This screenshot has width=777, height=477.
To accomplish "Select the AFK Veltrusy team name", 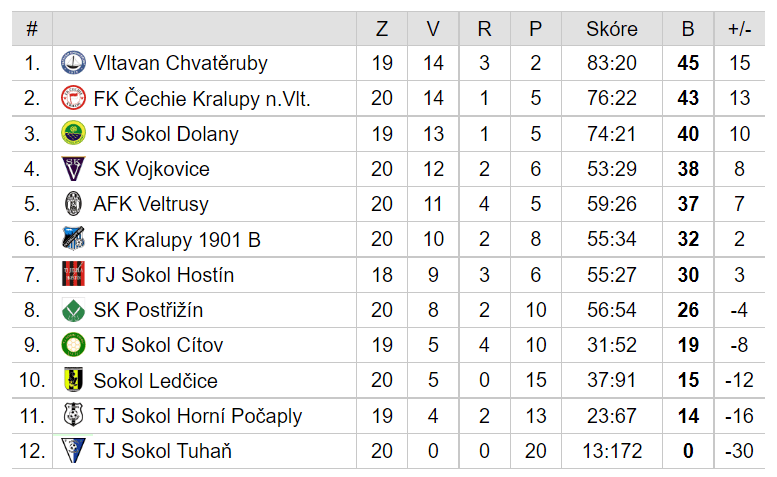I will (151, 204).
